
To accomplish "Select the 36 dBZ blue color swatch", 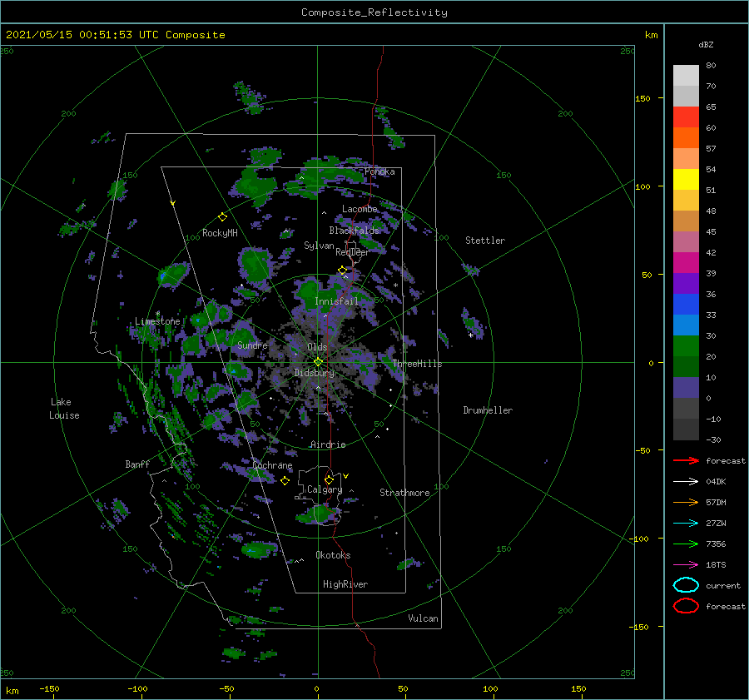I will click(x=686, y=305).
